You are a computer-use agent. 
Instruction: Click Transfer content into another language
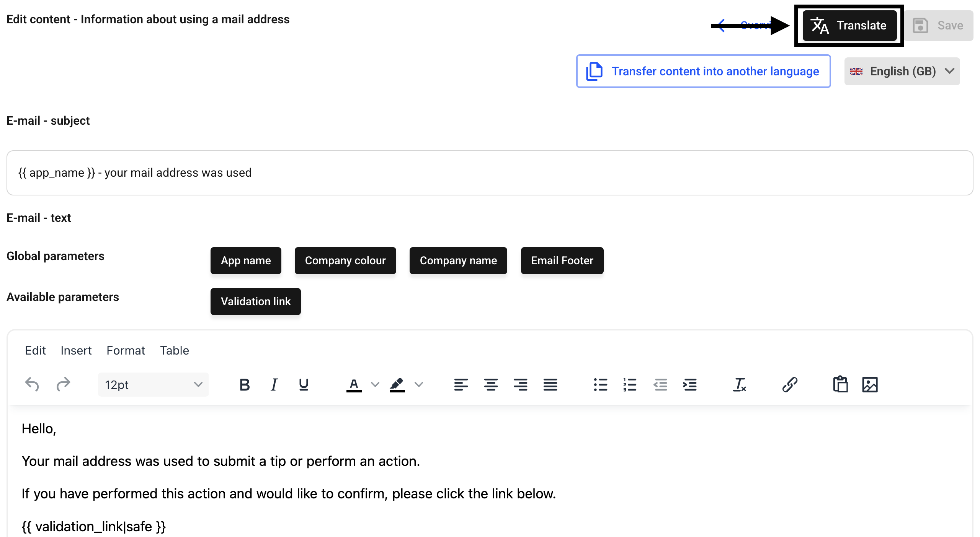[x=703, y=71]
